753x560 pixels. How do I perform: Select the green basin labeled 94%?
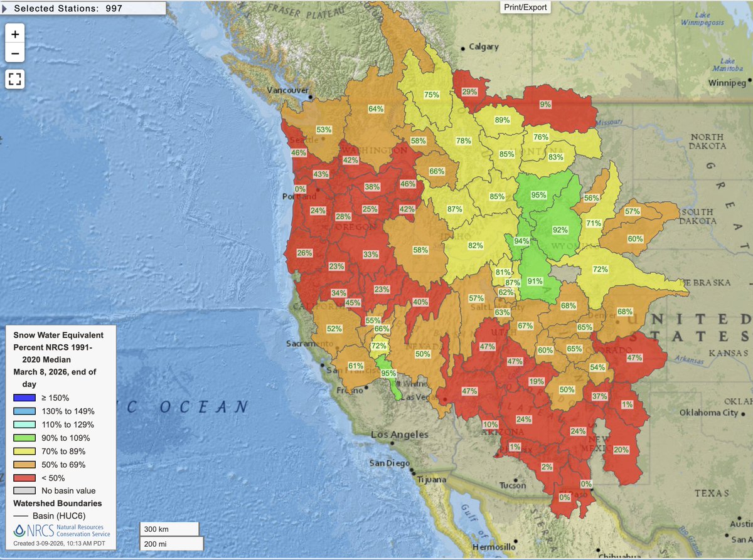(522, 241)
